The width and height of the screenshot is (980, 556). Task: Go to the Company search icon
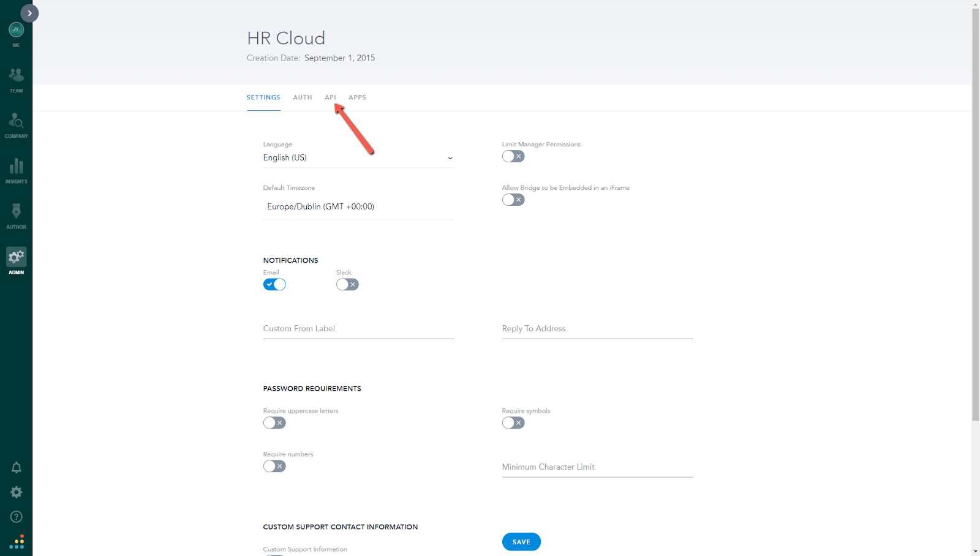tap(16, 121)
